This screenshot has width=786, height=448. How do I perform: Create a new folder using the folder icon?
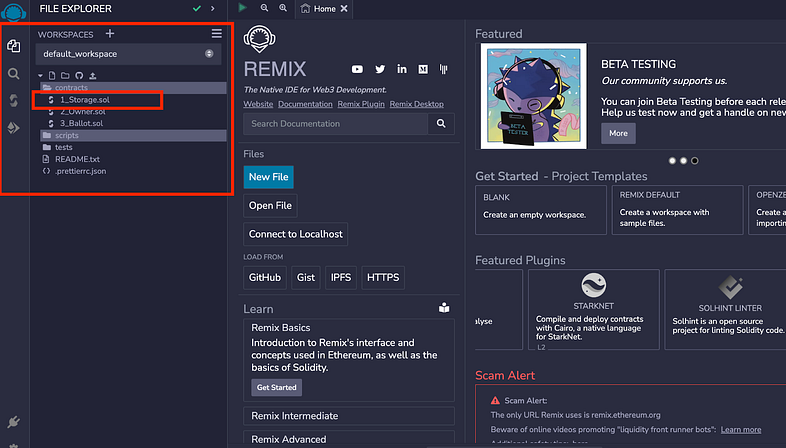[x=65, y=76]
